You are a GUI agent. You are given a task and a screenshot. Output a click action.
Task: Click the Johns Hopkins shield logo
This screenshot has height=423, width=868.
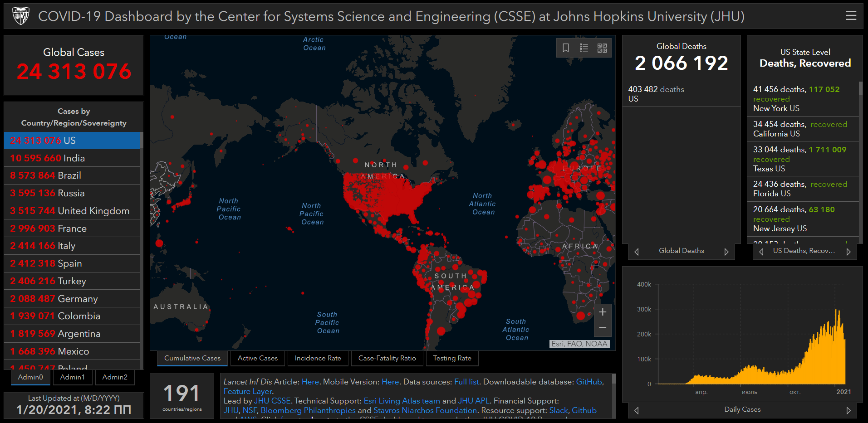pos(20,16)
